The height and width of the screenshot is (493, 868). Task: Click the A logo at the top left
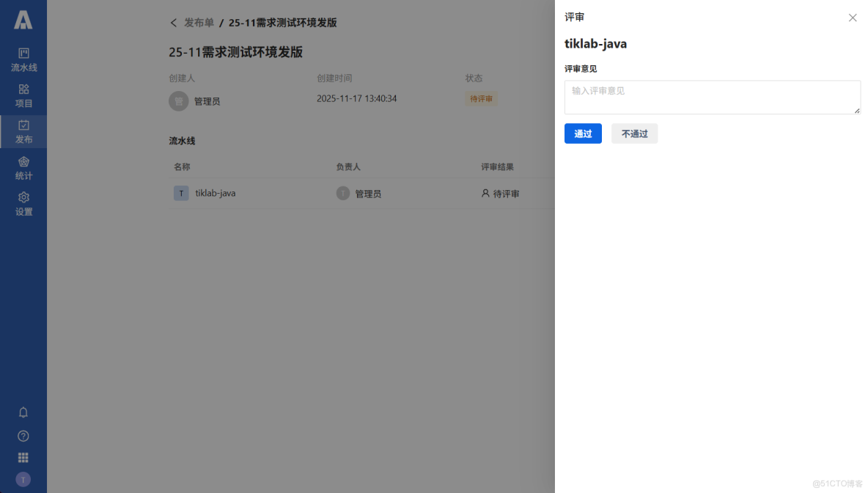pos(23,21)
